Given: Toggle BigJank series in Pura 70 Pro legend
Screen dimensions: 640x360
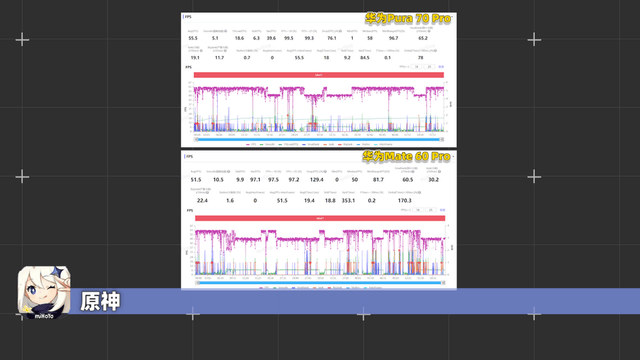Looking at the screenshot, I should tap(345, 144).
